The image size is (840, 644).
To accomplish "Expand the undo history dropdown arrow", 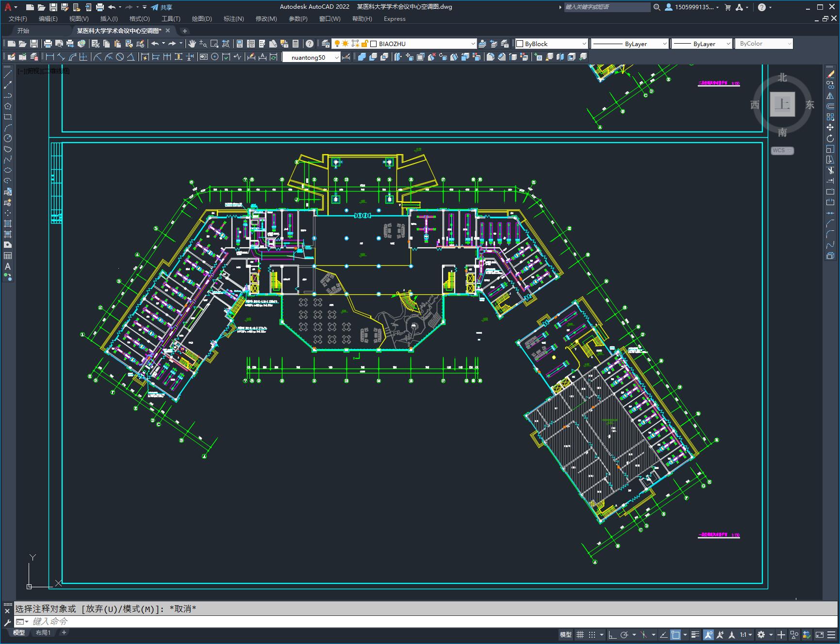I will (120, 7).
